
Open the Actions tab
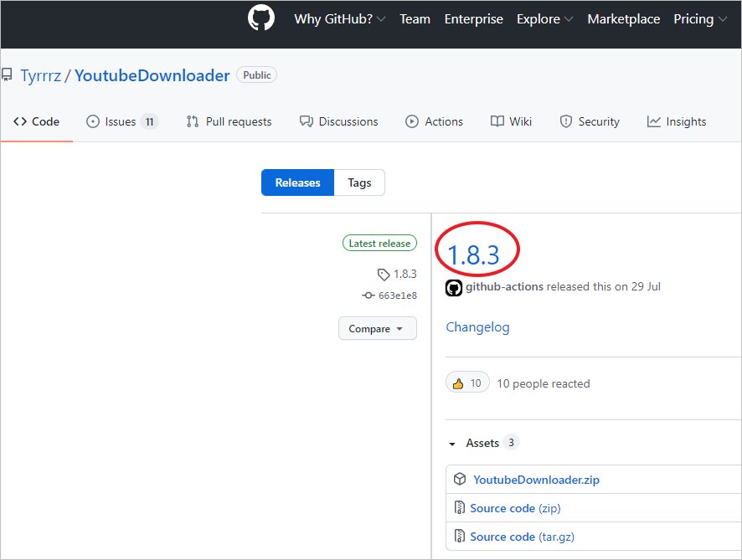click(x=434, y=121)
